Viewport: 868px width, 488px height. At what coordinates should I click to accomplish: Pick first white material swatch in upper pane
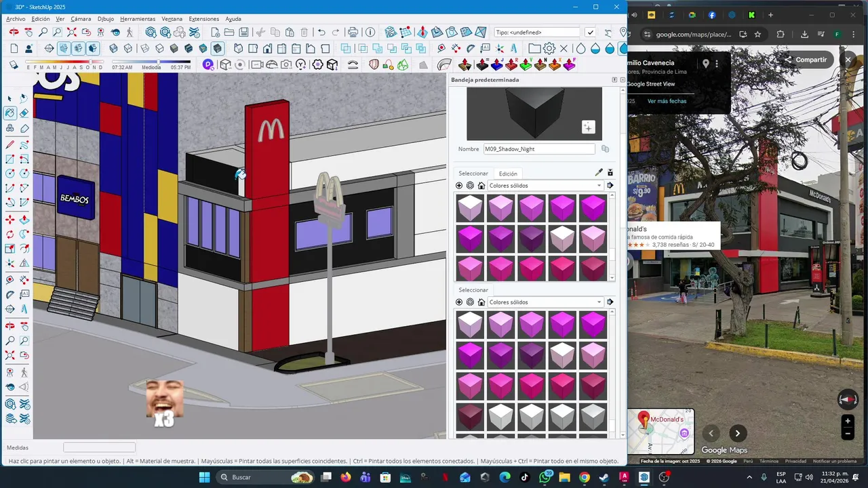pos(470,208)
